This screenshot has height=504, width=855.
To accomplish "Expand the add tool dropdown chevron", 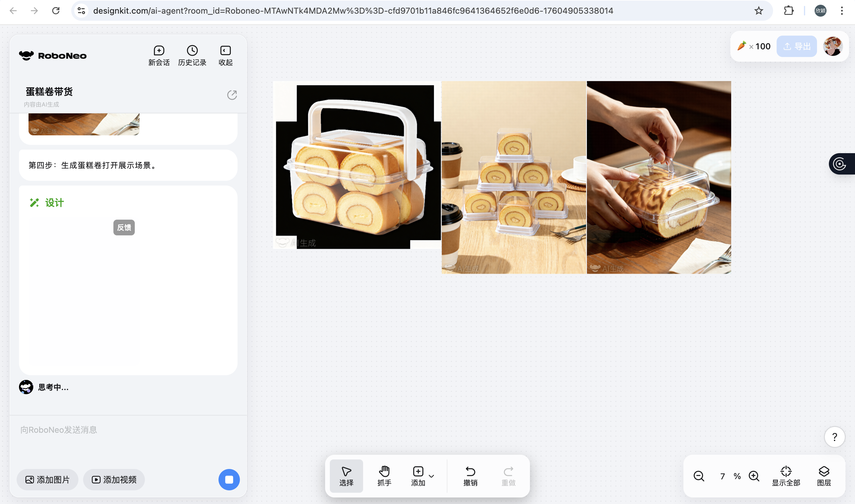I will click(x=431, y=476).
